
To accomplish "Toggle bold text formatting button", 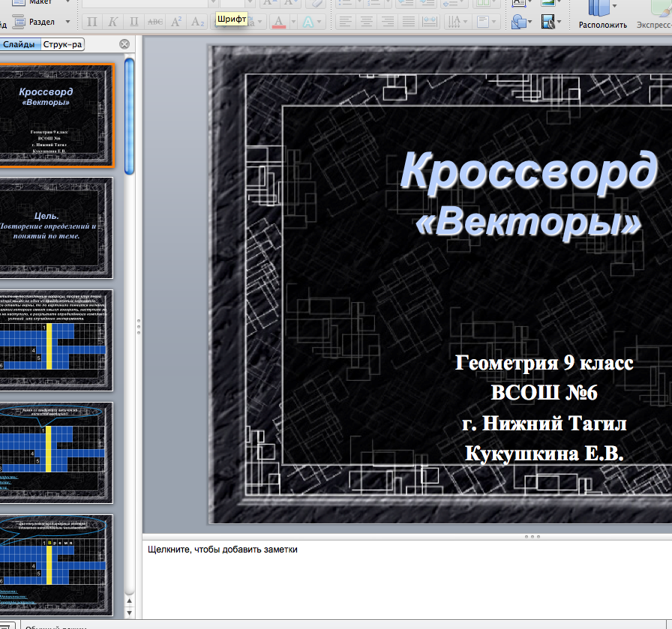I will pyautogui.click(x=93, y=22).
